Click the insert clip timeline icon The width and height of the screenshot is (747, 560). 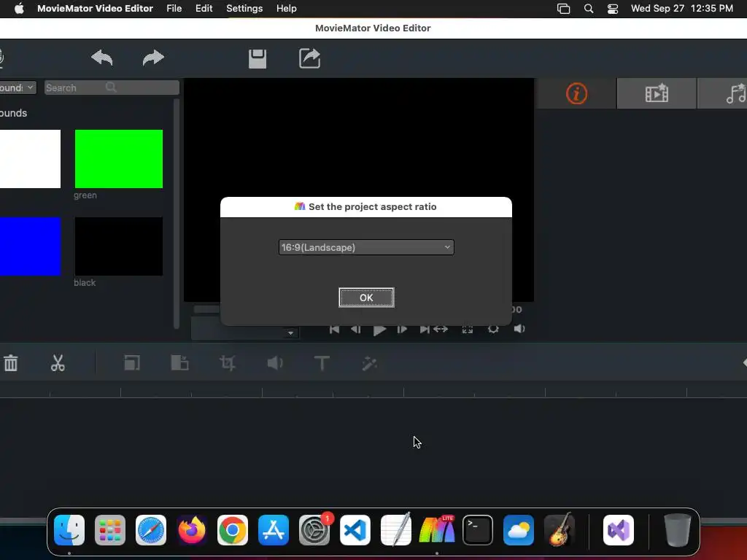tap(179, 363)
